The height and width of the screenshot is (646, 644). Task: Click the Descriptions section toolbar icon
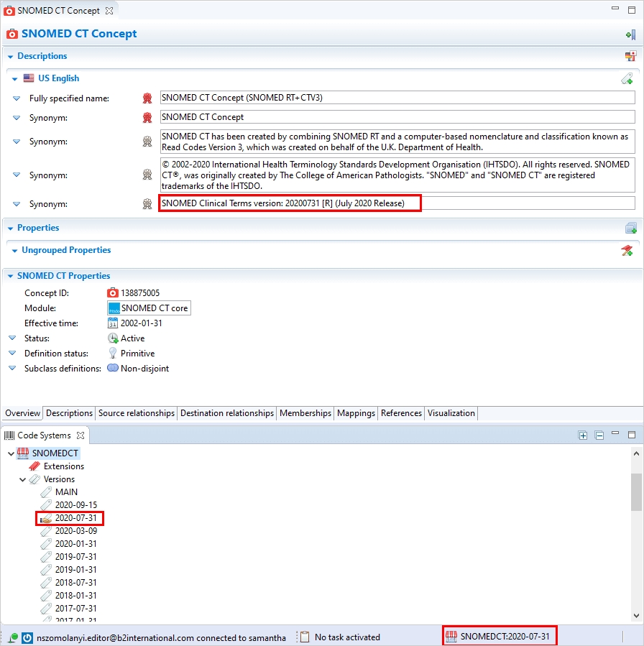630,56
